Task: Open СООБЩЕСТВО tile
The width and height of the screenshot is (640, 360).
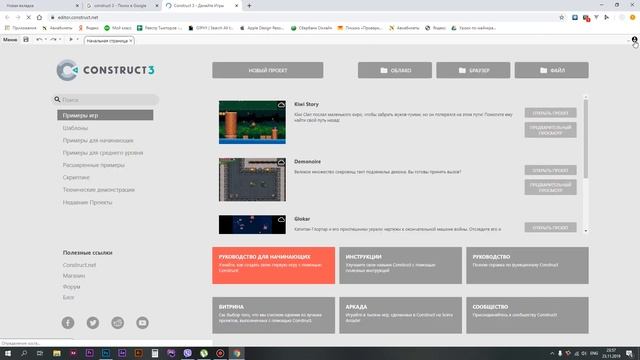Action: (527, 315)
